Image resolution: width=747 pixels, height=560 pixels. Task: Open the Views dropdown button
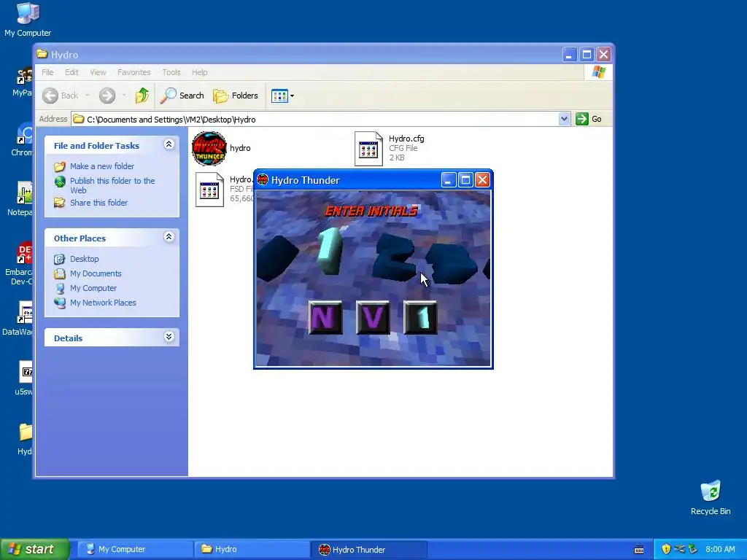click(282, 96)
